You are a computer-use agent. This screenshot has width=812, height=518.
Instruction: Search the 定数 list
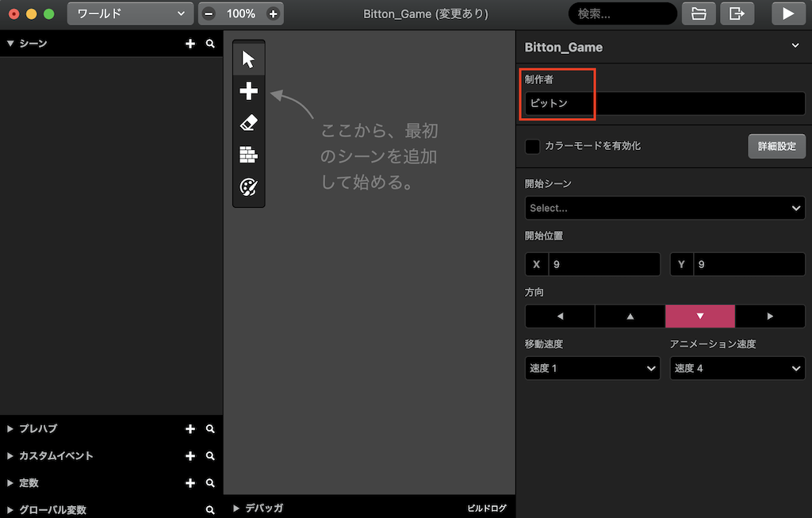[x=210, y=483]
